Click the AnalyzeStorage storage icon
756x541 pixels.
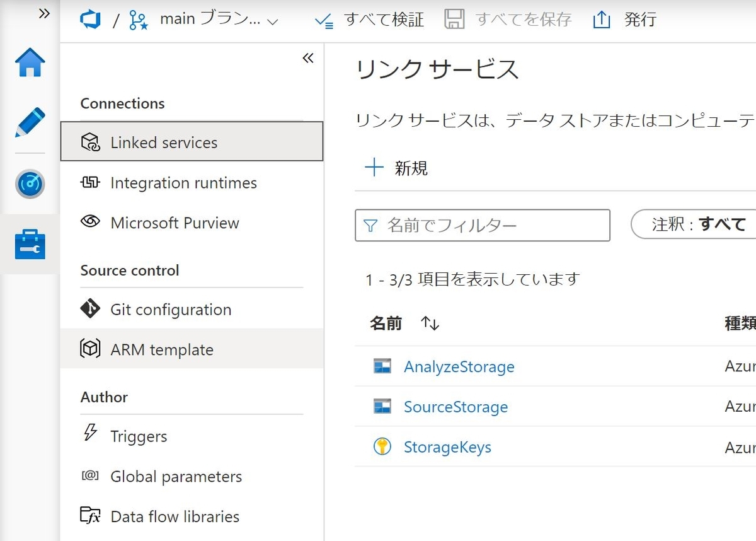tap(382, 366)
